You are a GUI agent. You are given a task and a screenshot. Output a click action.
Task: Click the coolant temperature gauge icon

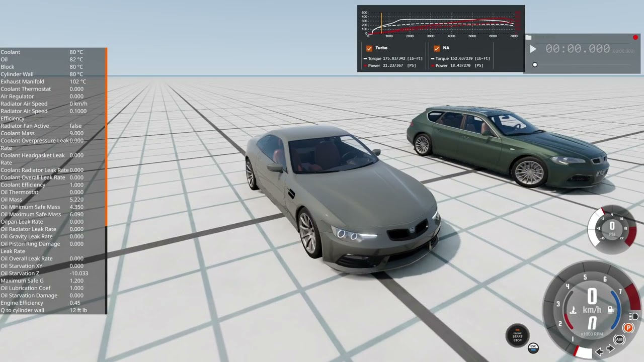[x=573, y=310]
